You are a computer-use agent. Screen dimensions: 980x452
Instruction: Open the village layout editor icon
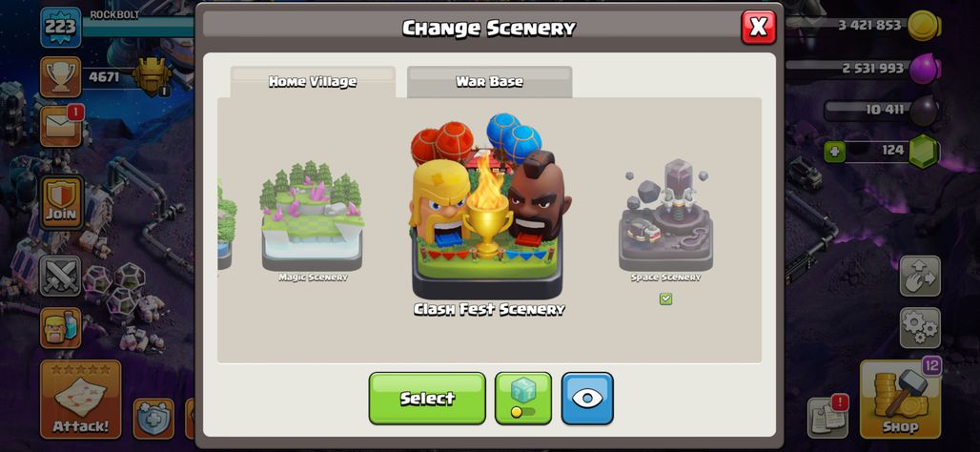coord(920,276)
